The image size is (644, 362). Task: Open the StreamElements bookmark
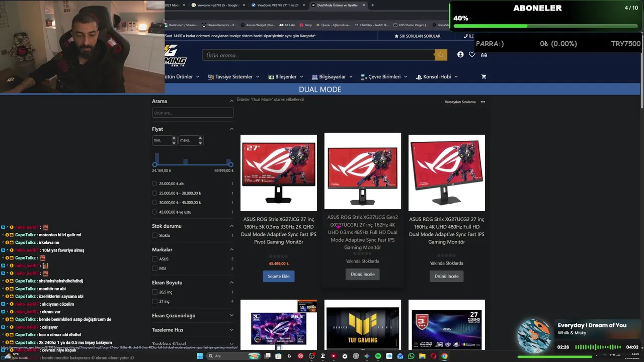coord(219,25)
